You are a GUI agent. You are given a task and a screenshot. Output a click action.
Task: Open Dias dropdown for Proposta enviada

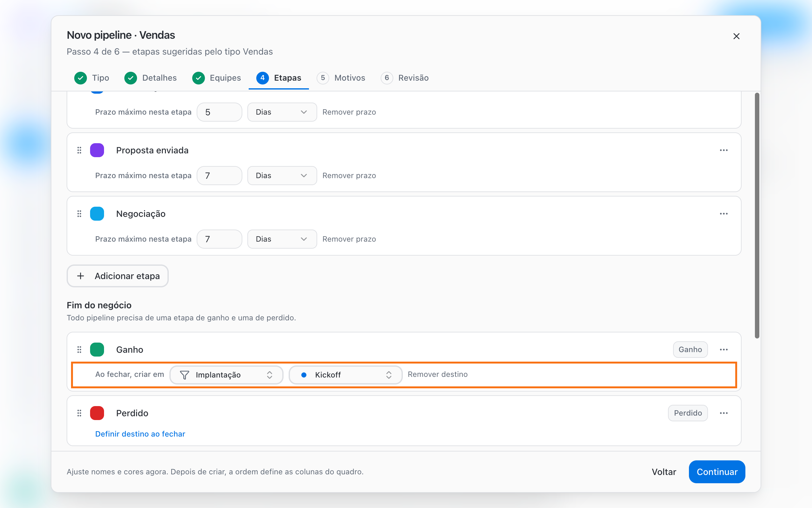282,175
